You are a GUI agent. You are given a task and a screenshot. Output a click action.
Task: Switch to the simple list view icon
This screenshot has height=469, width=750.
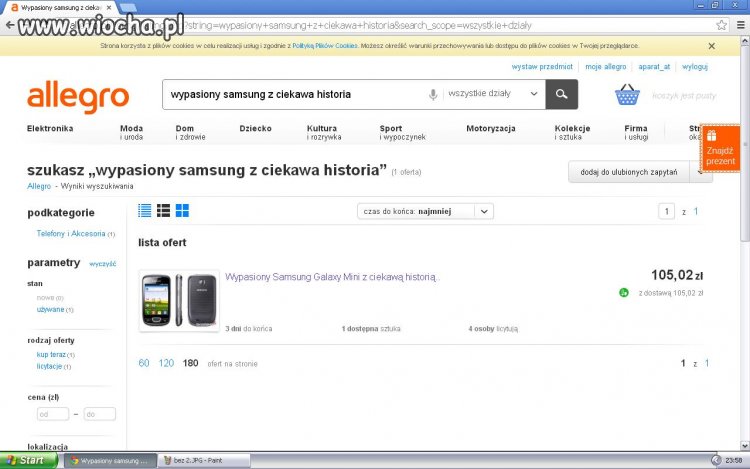point(144,210)
